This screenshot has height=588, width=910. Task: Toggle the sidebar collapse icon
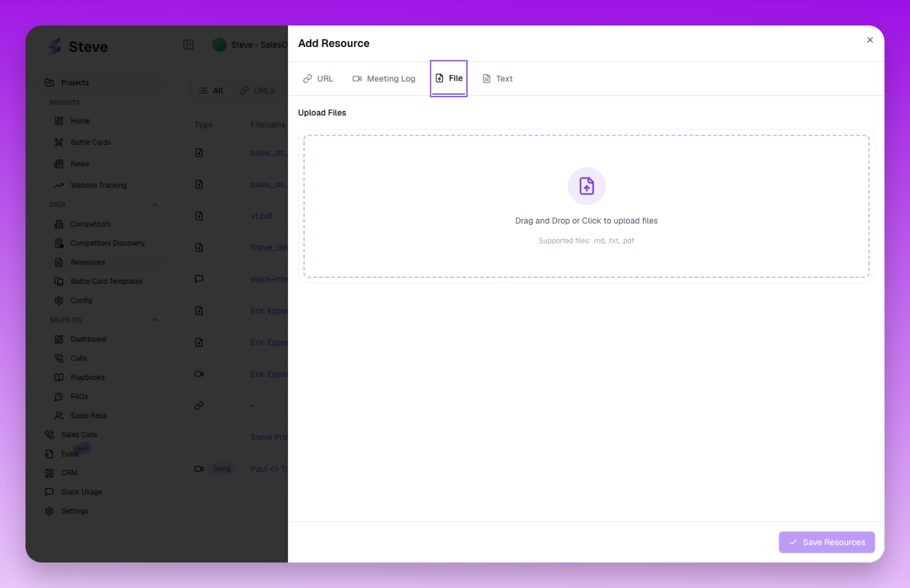(x=189, y=45)
